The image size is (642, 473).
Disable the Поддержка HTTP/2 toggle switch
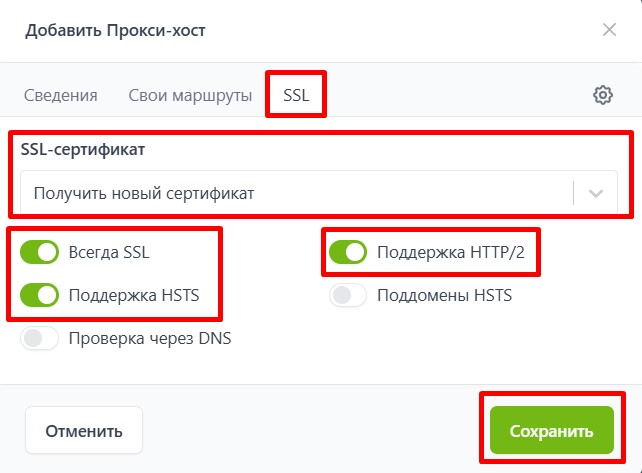tap(348, 252)
